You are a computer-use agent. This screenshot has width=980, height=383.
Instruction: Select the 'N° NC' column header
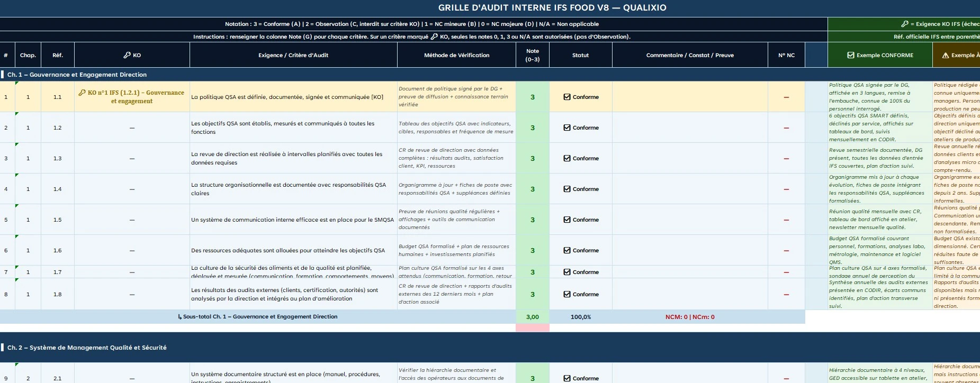pos(786,55)
